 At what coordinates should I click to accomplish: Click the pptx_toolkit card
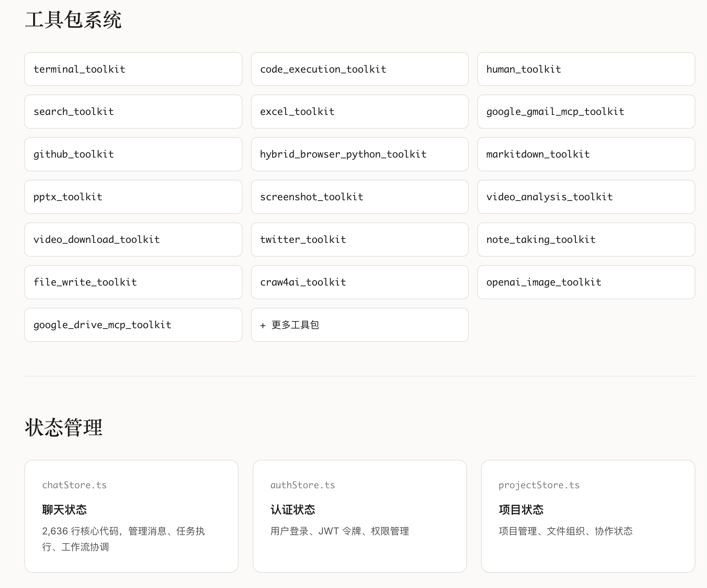[133, 197]
